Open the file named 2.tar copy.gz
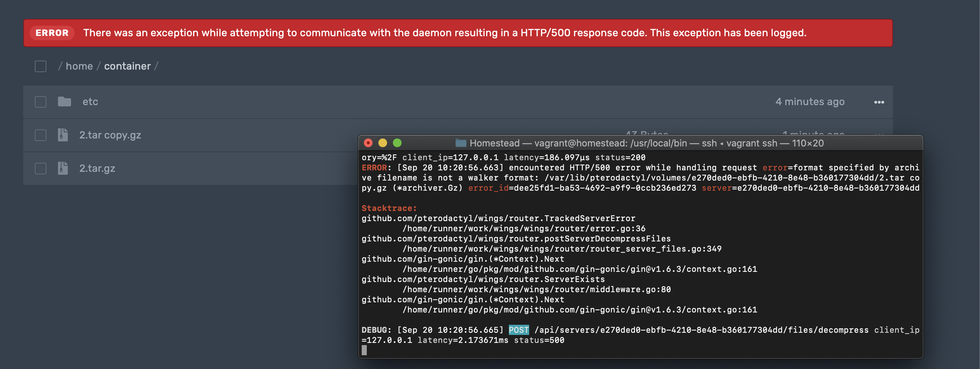Viewport: 980px width, 369px height. 110,135
